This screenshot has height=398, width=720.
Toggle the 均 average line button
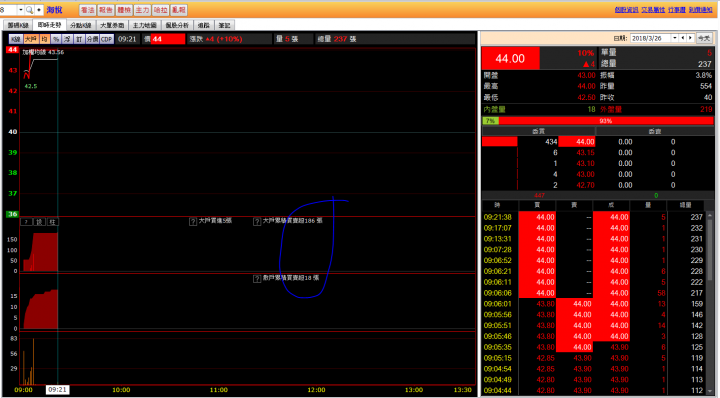[x=45, y=39]
